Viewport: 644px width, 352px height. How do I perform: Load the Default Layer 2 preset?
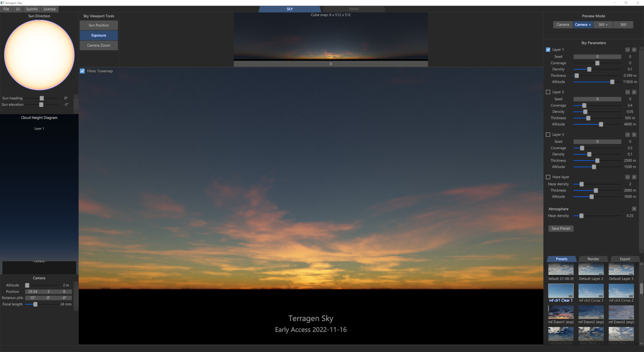coord(591,270)
